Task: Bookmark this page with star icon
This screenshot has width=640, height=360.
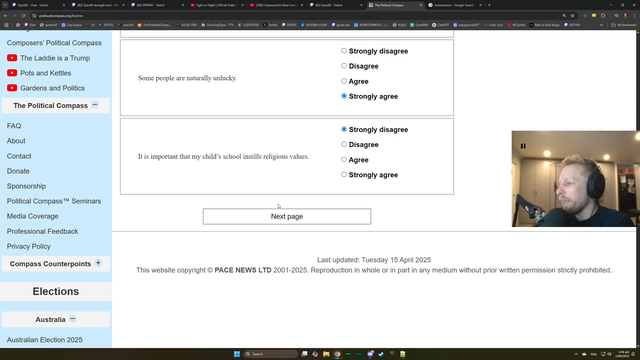Action: click(572, 16)
